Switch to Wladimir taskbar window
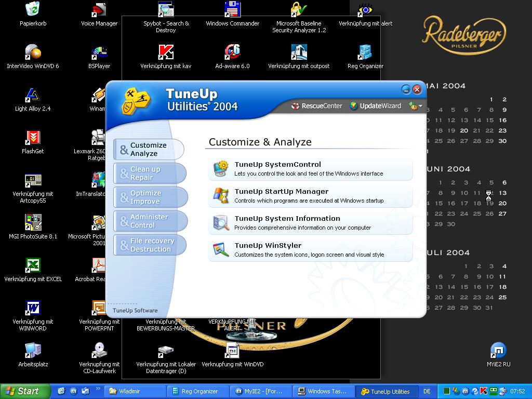The height and width of the screenshot is (399, 532). pyautogui.click(x=135, y=391)
